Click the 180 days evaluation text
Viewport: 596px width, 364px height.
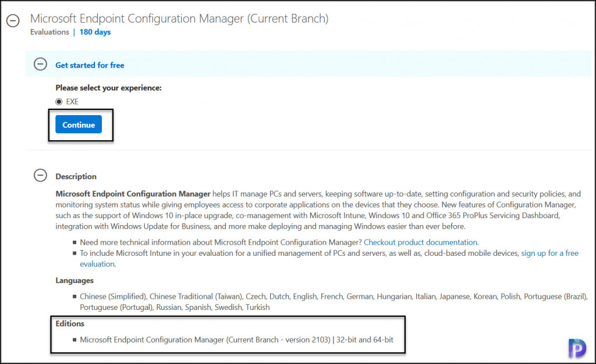click(95, 32)
